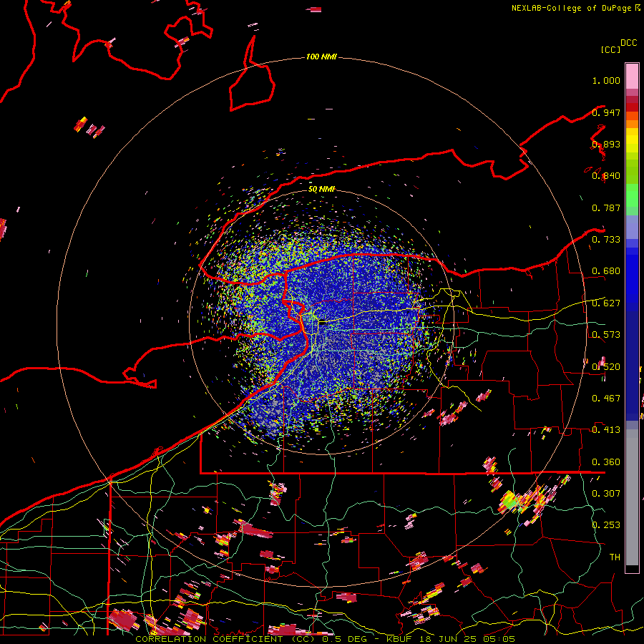Pick the light pink segment atop the color bar
The width and height of the screenshot is (644, 644).
[x=632, y=76]
